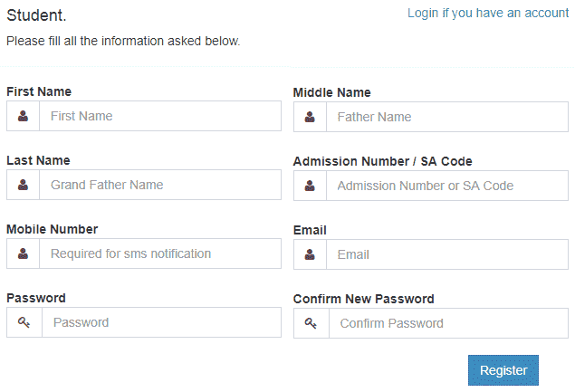Image resolution: width=575 pixels, height=392 pixels.
Task: Click the person icon beside Middle Name
Action: [310, 117]
